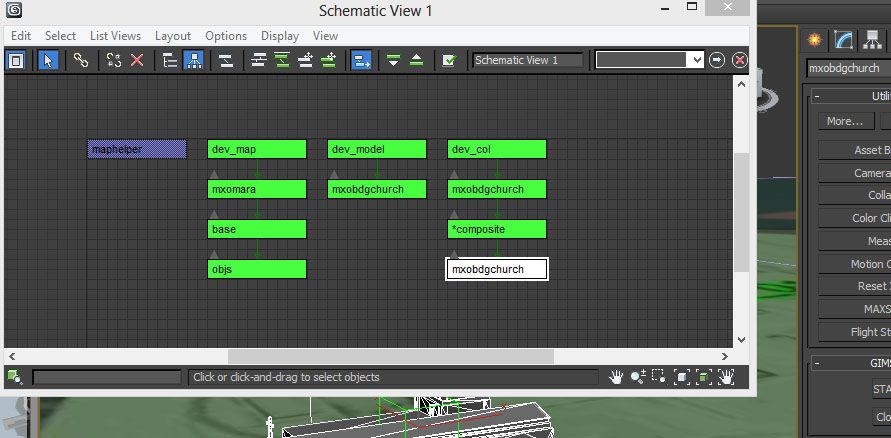This screenshot has height=438, width=891.
Task: Click the Unlink Selected icon
Action: pyautogui.click(x=114, y=60)
